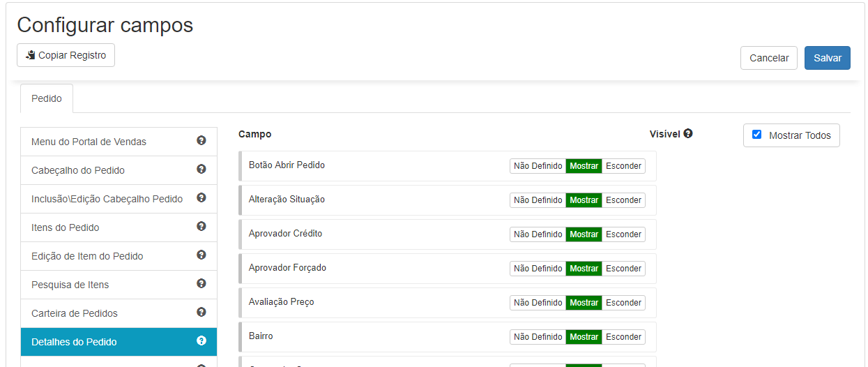868x367 pixels.
Task: Click help icon next to Visível header
Action: coord(688,134)
